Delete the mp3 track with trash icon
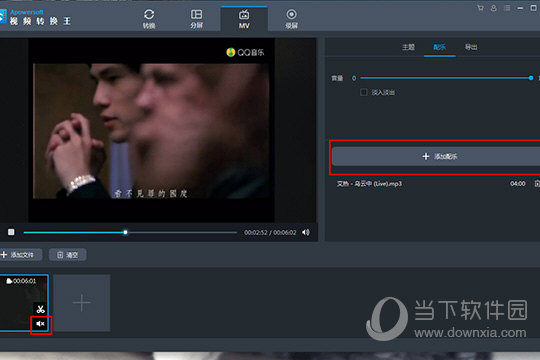 537,184
